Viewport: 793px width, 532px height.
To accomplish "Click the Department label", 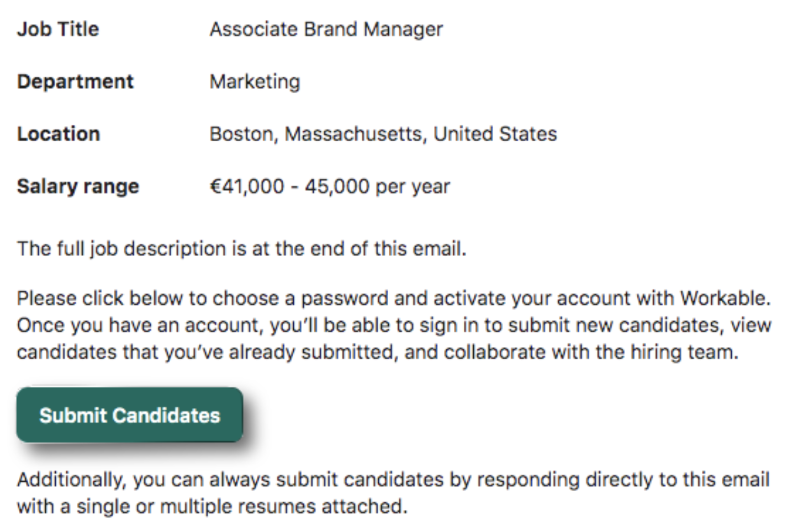I will [x=75, y=81].
